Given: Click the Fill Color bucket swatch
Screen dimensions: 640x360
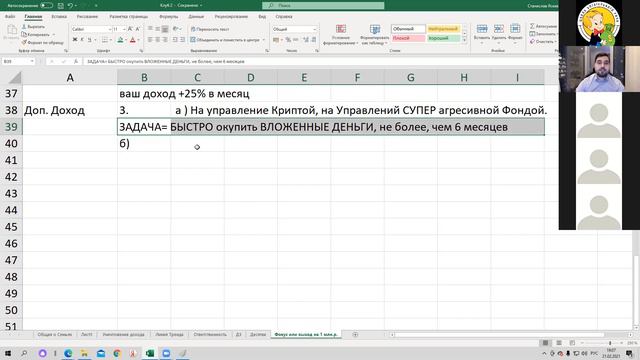Looking at the screenshot, I should 120,40.
